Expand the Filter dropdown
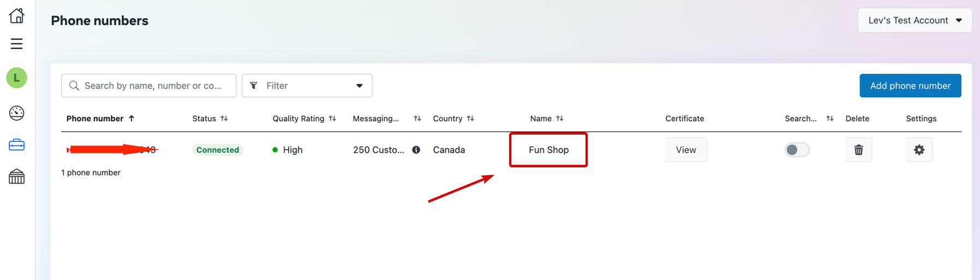The width and height of the screenshot is (980, 280). (x=307, y=86)
